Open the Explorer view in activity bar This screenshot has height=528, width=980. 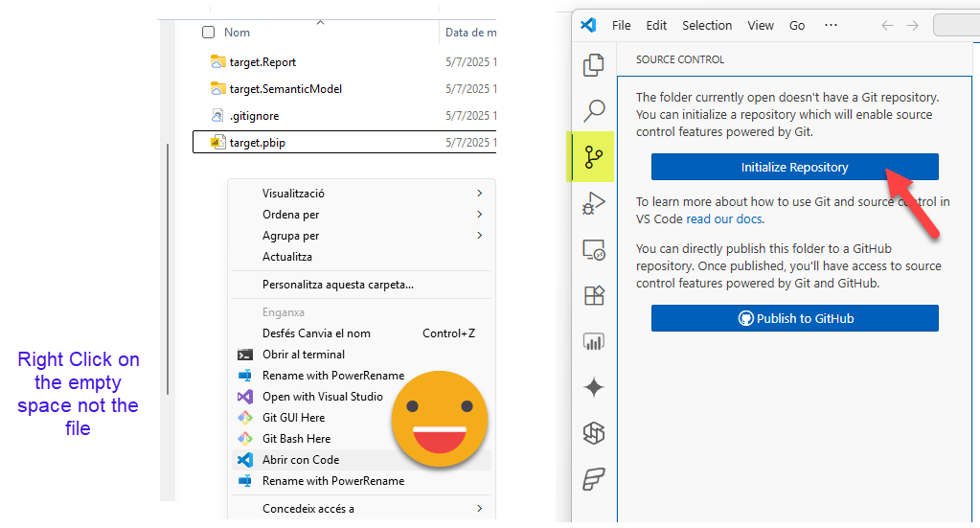tap(594, 65)
